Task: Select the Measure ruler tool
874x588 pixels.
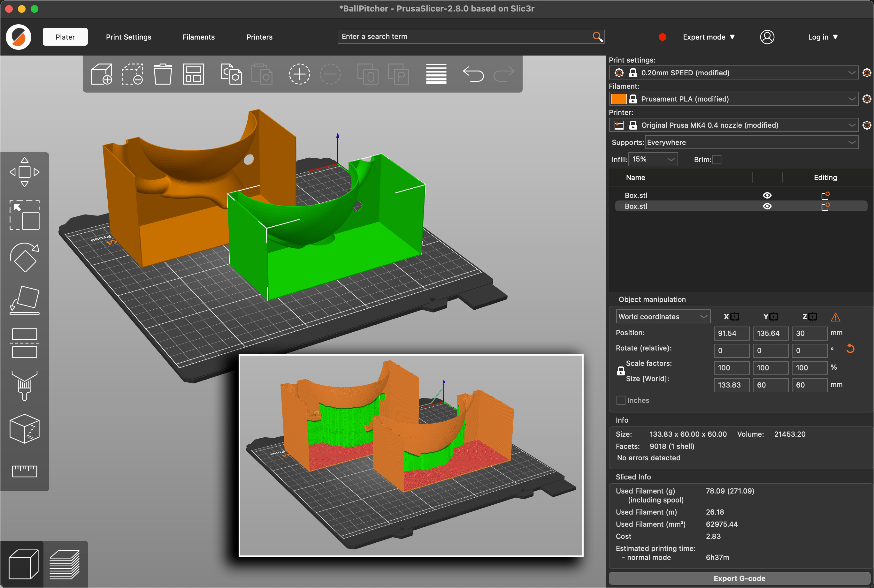Action: 24,471
